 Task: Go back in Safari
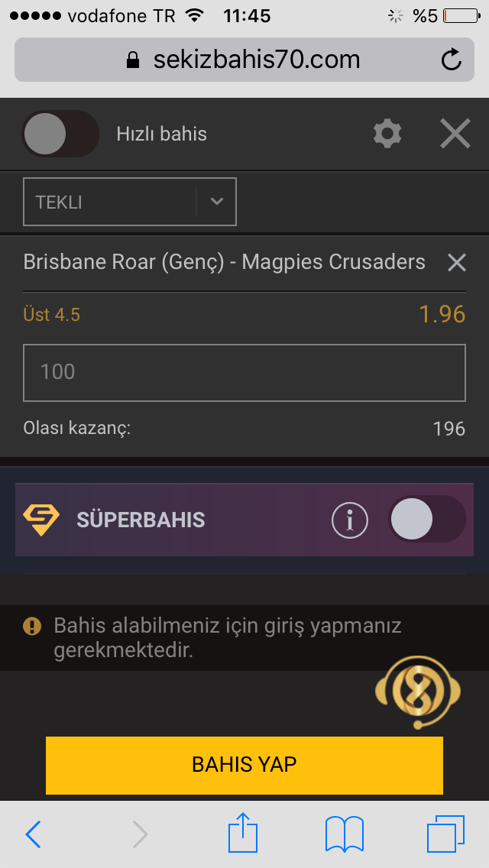pyautogui.click(x=33, y=834)
